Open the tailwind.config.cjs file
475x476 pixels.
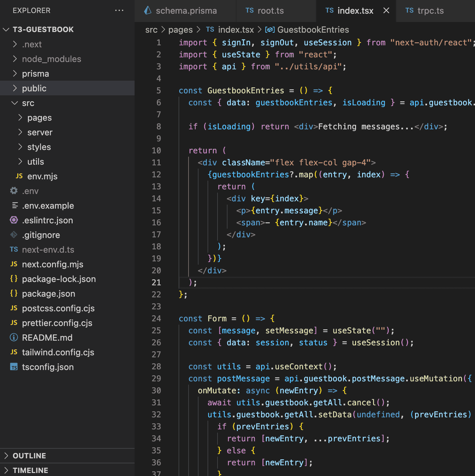[58, 352]
